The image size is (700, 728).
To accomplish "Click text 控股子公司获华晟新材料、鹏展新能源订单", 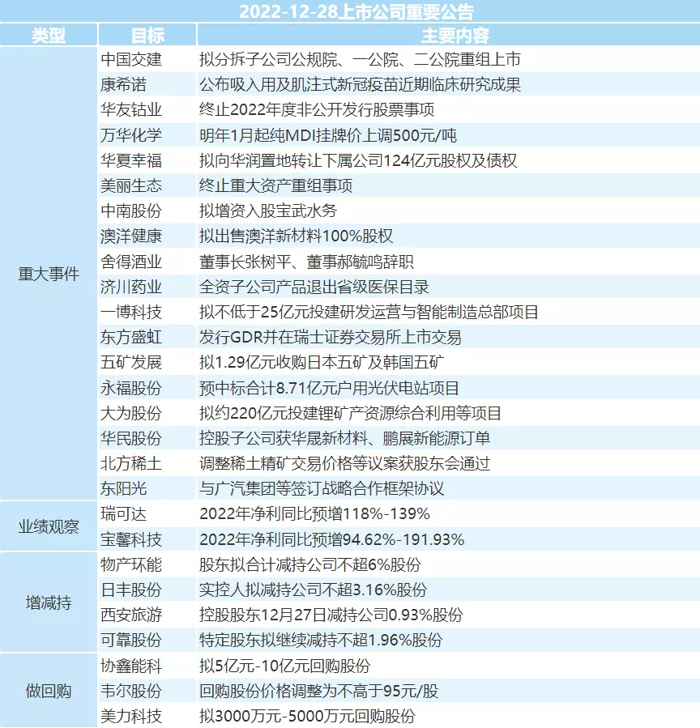I will tap(344, 438).
